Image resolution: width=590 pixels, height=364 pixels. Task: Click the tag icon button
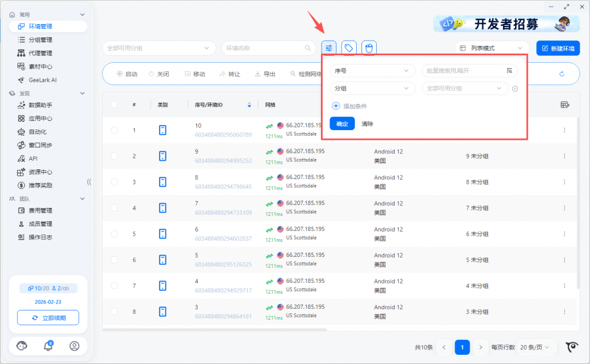tap(349, 48)
